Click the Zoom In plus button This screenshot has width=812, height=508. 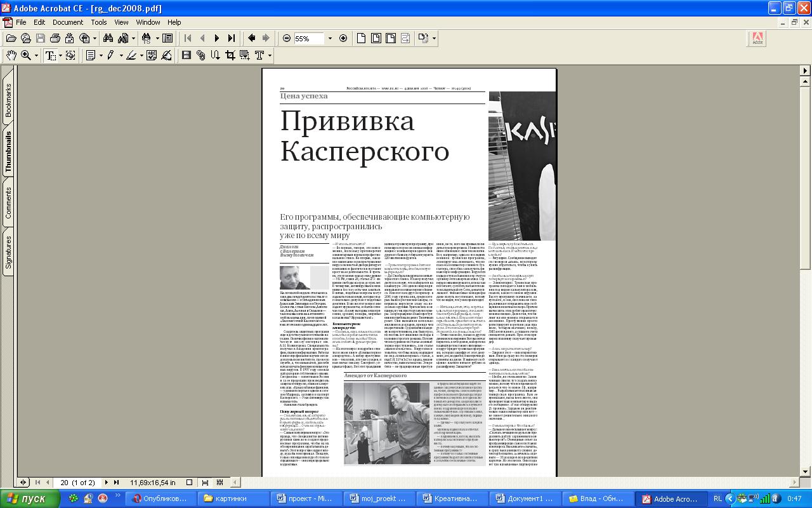(x=343, y=38)
